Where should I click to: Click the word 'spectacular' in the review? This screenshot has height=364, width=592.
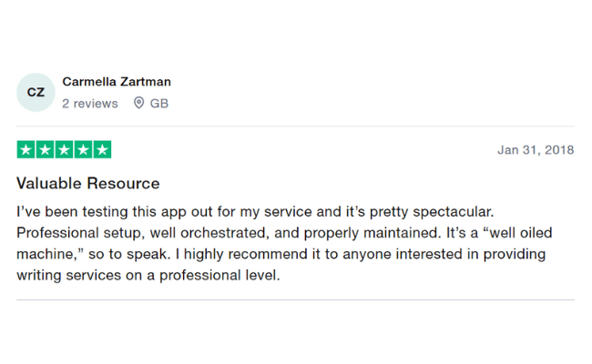(451, 212)
